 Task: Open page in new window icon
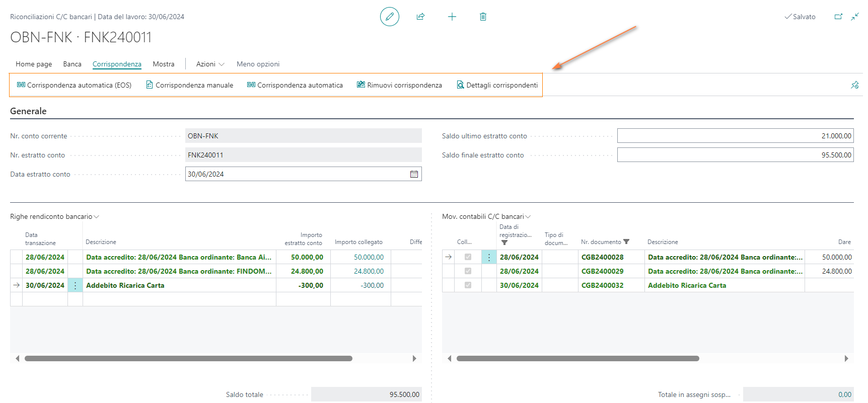(838, 17)
